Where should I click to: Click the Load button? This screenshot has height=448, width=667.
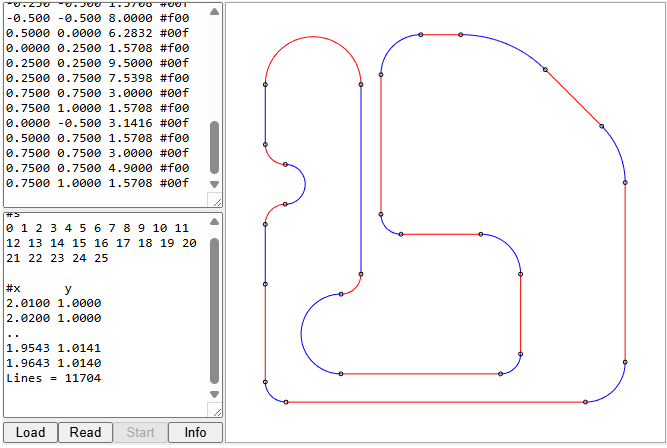click(30, 432)
